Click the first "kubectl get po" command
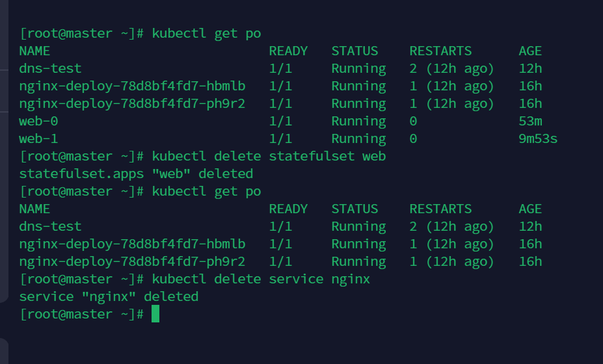Image resolution: width=603 pixels, height=364 pixels. point(206,33)
